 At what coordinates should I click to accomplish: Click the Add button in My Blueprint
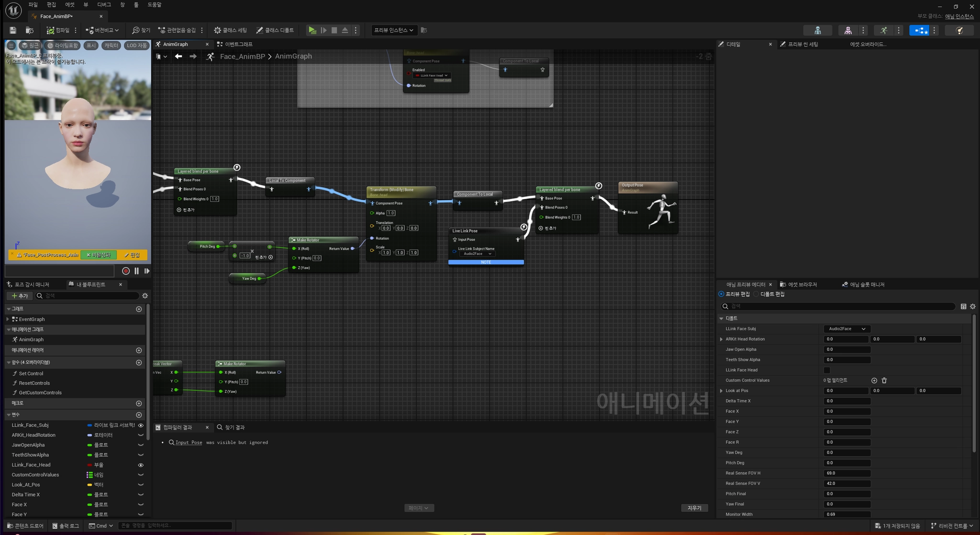pos(20,296)
